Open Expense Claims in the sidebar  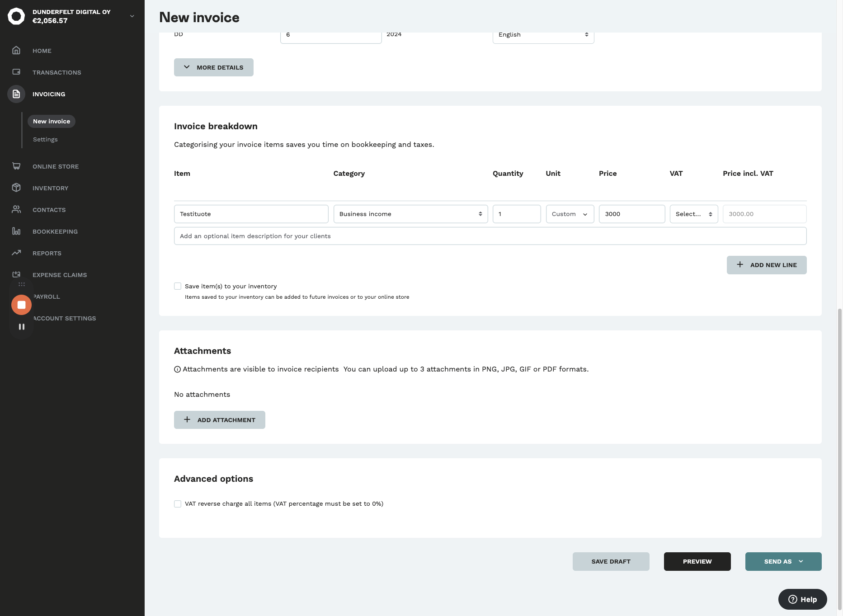coord(60,275)
